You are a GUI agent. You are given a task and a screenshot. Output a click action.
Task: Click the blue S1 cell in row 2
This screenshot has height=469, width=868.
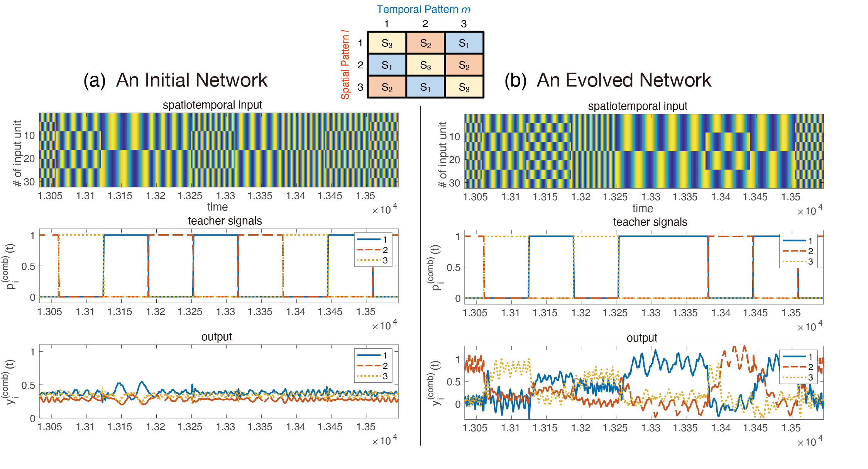coord(387,65)
